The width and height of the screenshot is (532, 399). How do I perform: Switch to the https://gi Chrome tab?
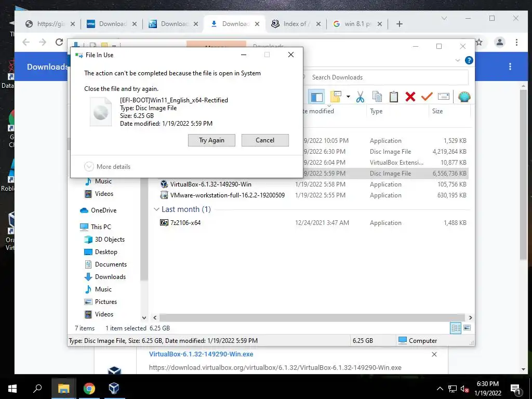click(x=50, y=24)
